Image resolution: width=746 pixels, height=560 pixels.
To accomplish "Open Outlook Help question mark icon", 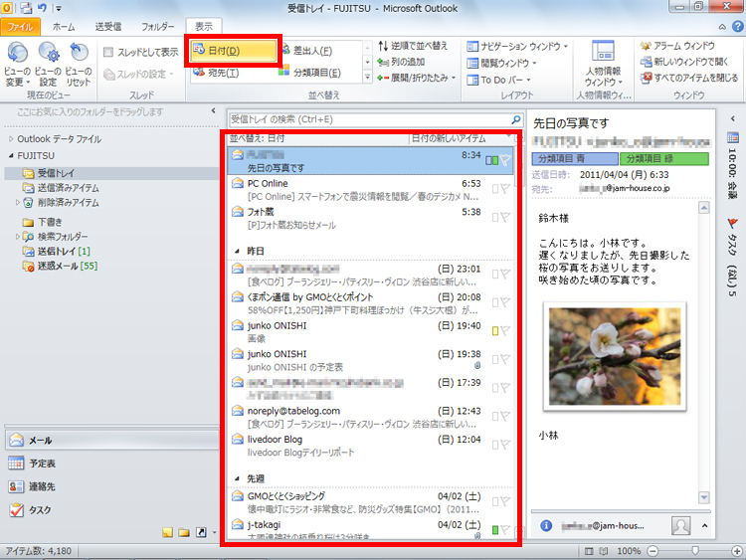I will tap(738, 27).
